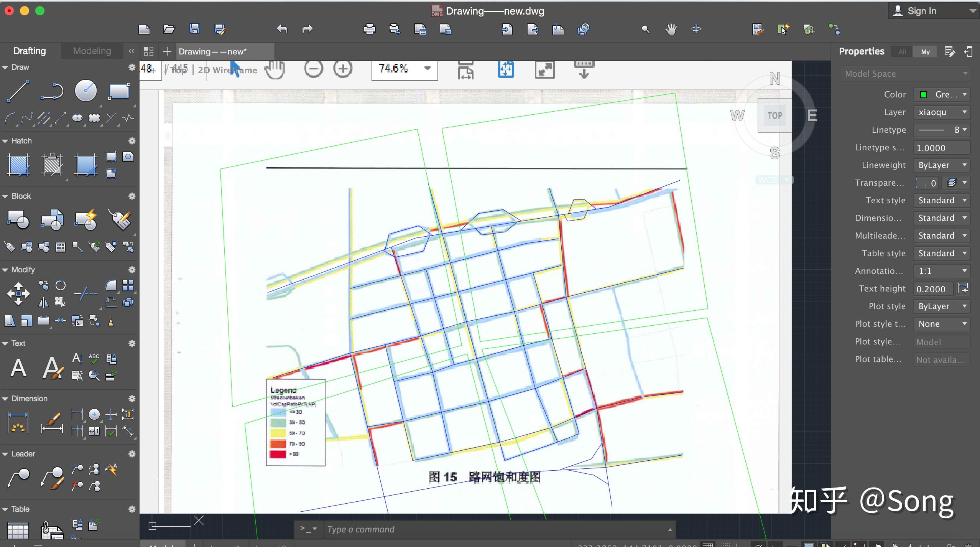Switch Properties filter to My
The height and width of the screenshot is (547, 980).
coord(925,52)
